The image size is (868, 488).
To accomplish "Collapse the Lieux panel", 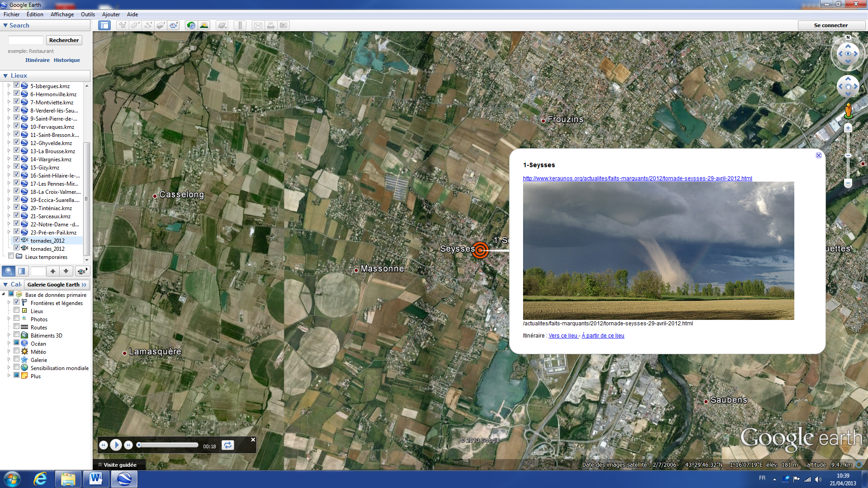I will click(x=5, y=75).
